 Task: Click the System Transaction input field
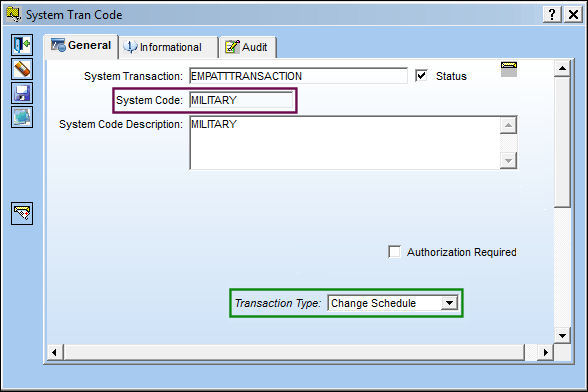point(298,76)
